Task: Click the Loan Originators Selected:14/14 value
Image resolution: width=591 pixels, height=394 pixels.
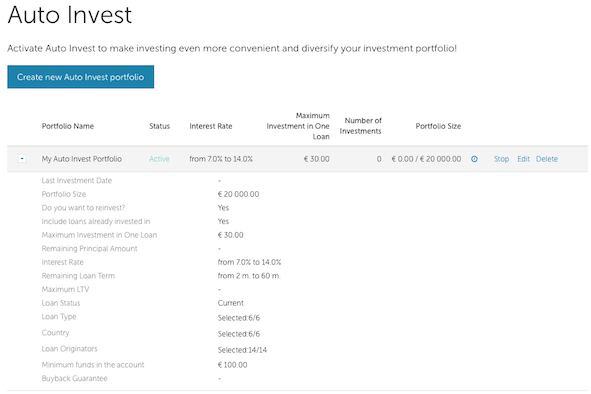Action: [x=242, y=350]
